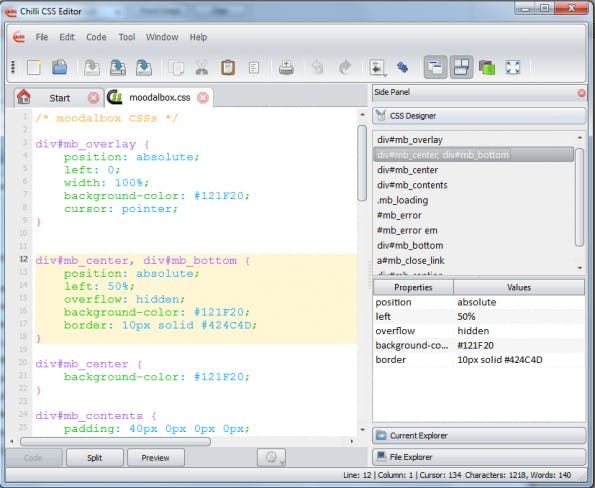Screen dimensions: 595x488
Task: Click the fullscreen icon in toolbar
Action: pos(513,68)
